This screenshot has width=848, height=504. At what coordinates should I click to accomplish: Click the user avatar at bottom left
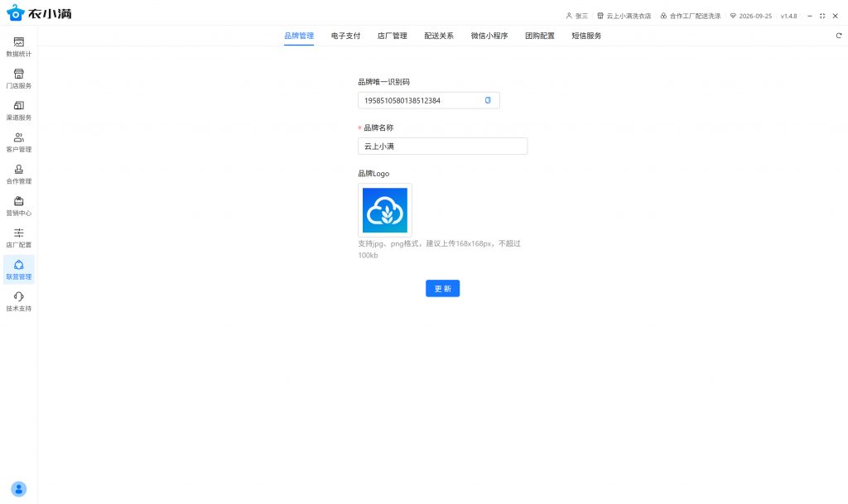pos(18,488)
